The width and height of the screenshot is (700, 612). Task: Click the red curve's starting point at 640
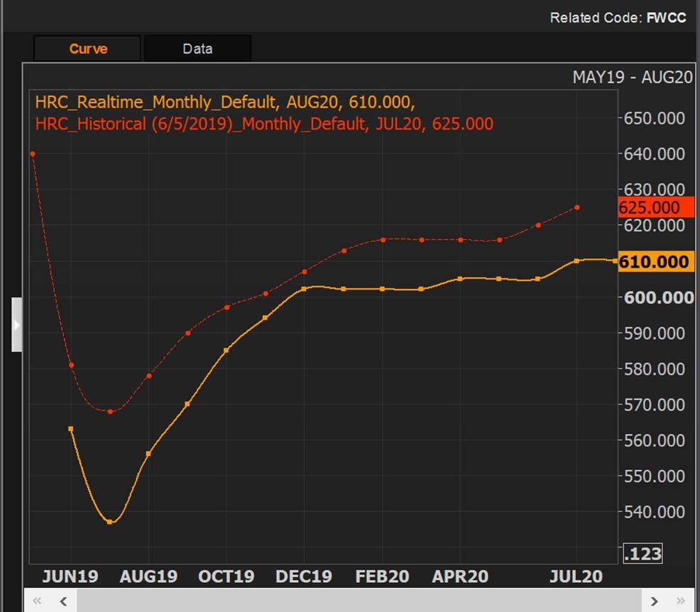coord(33,153)
